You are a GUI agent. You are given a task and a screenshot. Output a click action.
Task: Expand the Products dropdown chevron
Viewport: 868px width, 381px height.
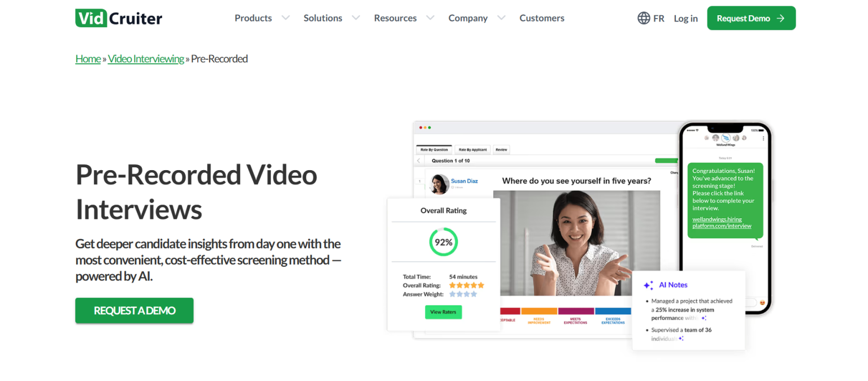[285, 18]
